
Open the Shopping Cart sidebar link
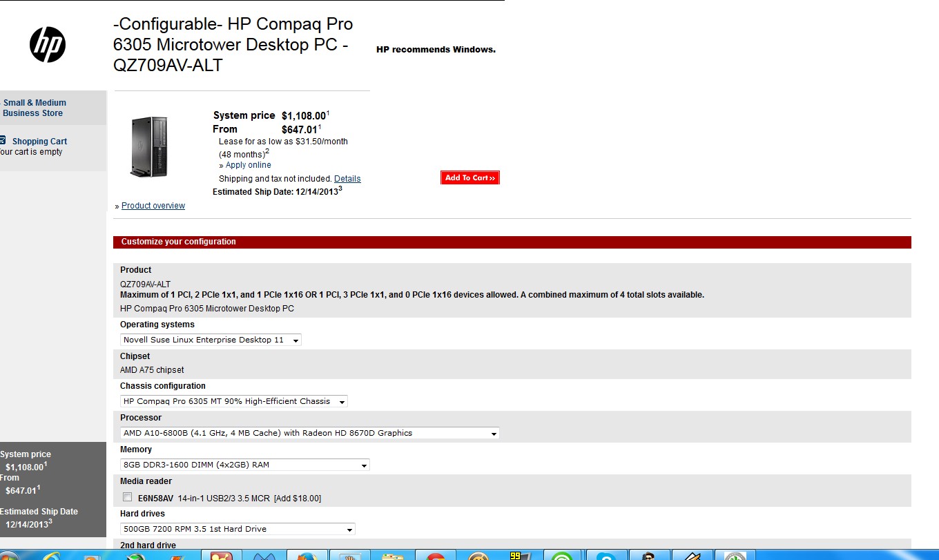[x=39, y=142]
